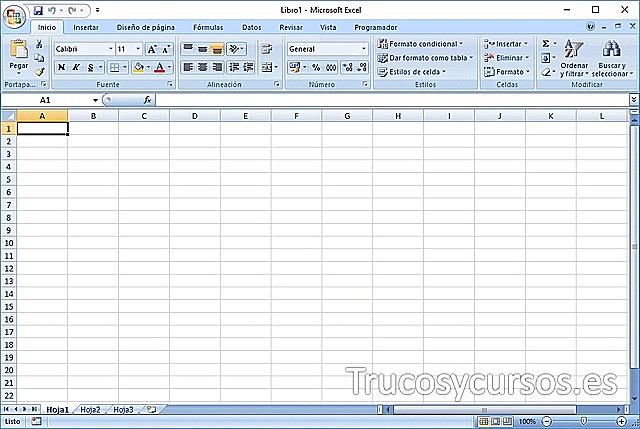The width and height of the screenshot is (640, 429).
Task: Switch to the Fórmulas tab
Action: pyautogui.click(x=208, y=27)
